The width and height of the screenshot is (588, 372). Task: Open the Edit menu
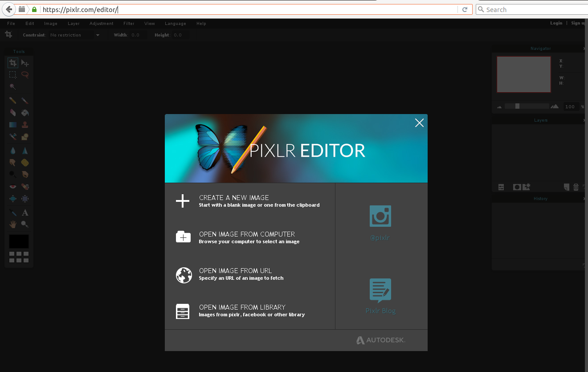click(x=30, y=24)
